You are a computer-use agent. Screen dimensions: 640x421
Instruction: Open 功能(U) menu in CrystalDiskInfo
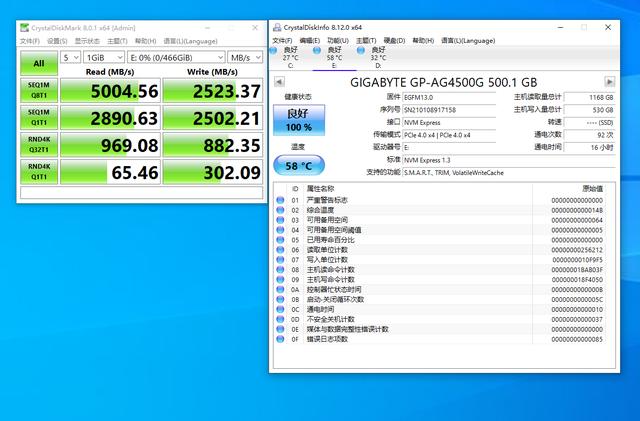coord(338,40)
